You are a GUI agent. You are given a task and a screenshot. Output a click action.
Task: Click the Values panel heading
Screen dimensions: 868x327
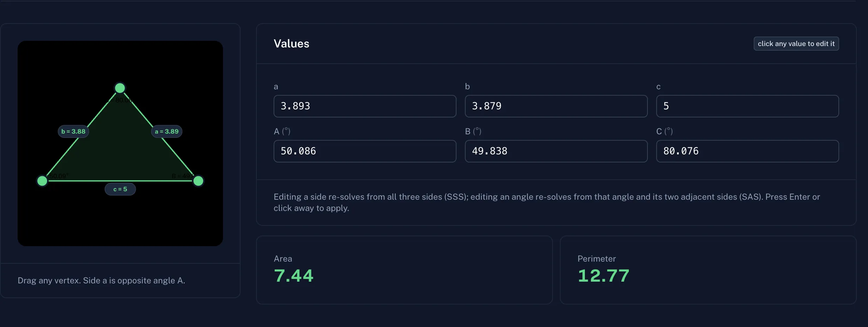[292, 44]
